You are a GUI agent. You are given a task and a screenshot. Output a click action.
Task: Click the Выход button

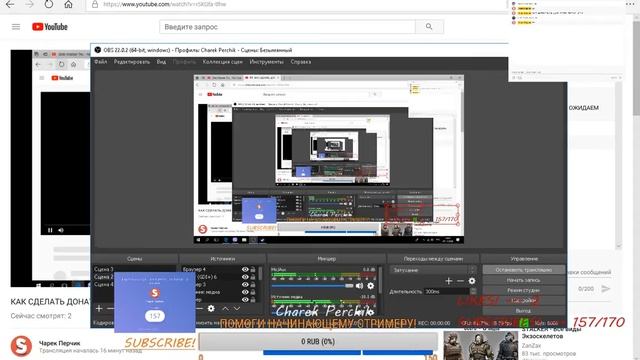pos(524,311)
